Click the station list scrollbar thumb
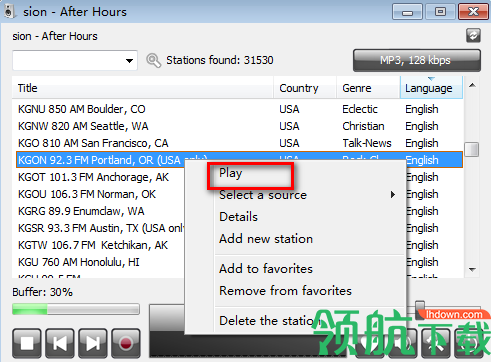 pyautogui.click(x=472, y=149)
